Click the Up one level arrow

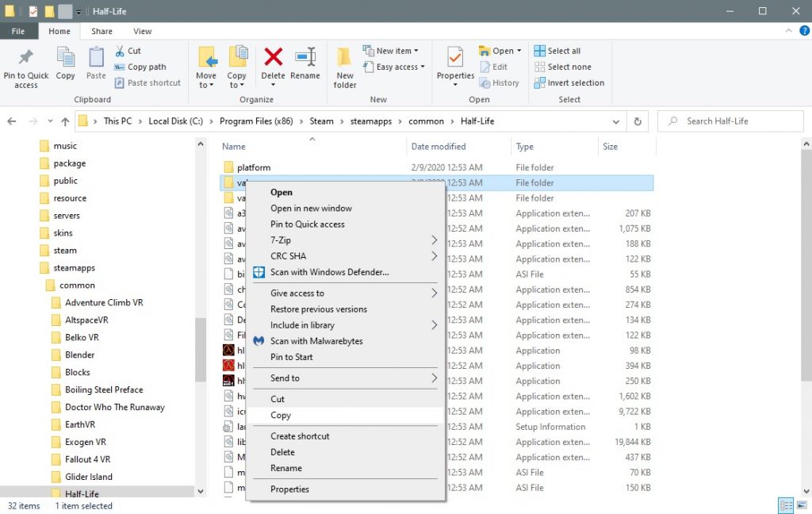[x=65, y=121]
